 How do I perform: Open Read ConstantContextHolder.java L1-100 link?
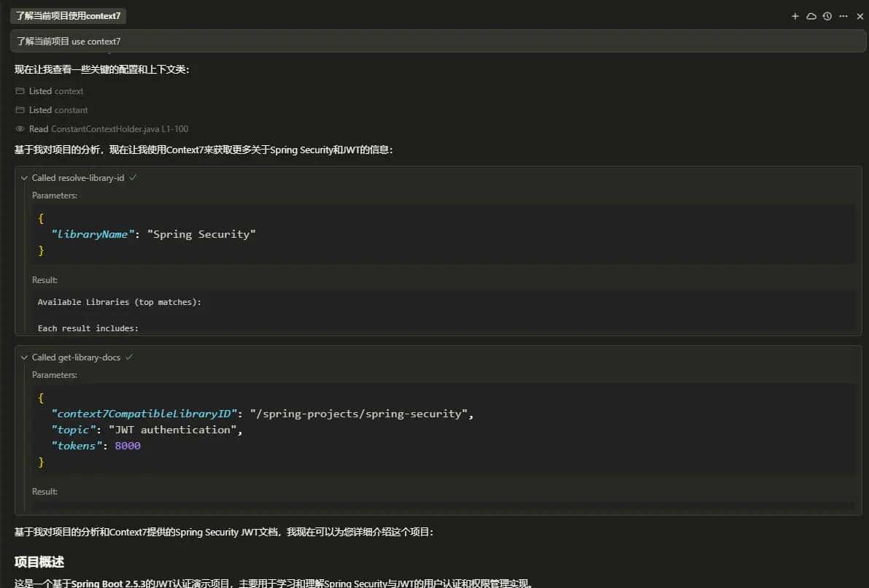[x=109, y=128]
